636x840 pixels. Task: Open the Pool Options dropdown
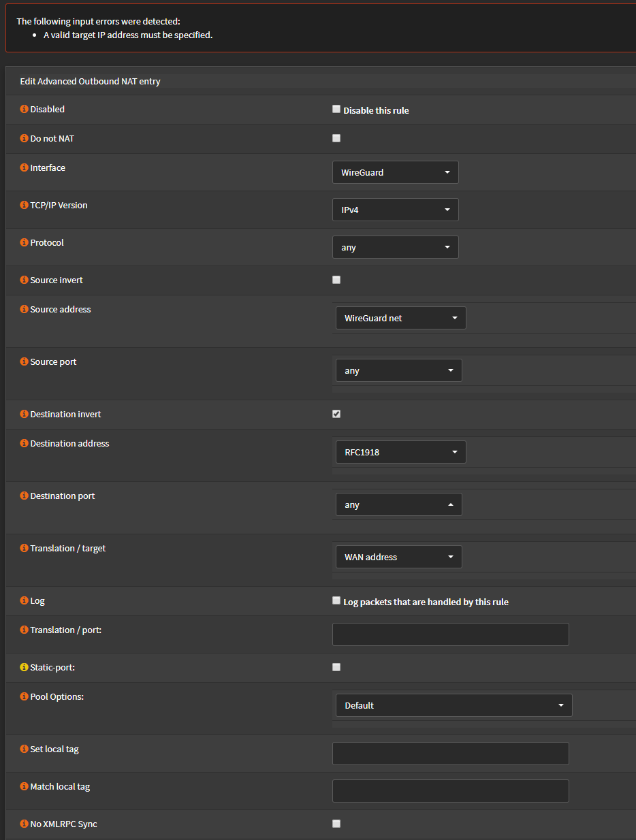[454, 705]
